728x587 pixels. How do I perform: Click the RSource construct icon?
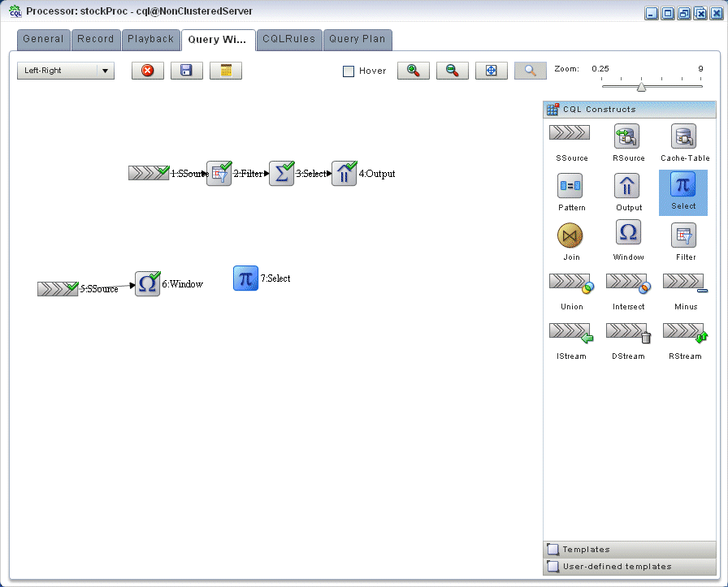[x=626, y=136]
